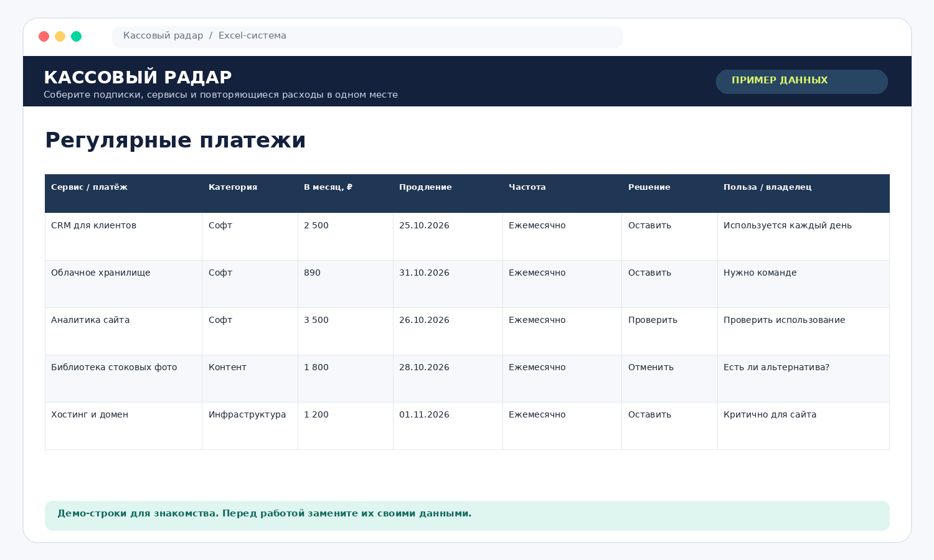This screenshot has height=560, width=934.
Task: Click the red close dot in window header
Action: (44, 36)
